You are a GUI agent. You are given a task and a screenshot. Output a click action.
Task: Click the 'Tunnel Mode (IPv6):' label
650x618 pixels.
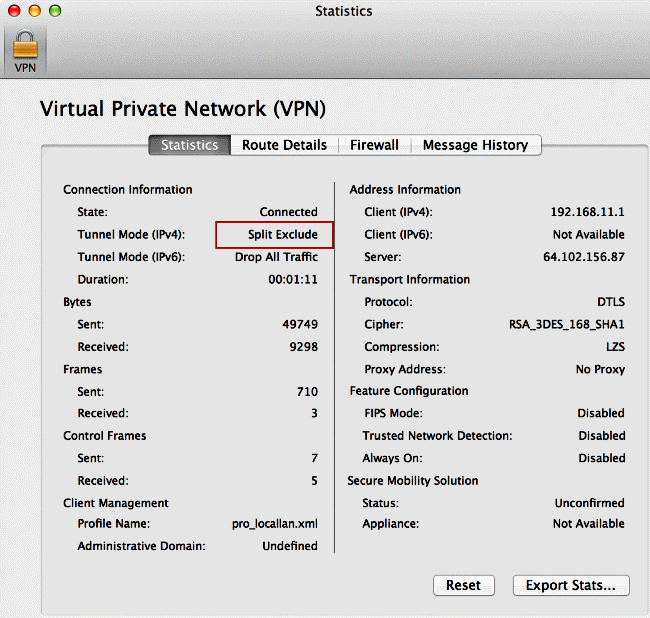[x=131, y=257]
